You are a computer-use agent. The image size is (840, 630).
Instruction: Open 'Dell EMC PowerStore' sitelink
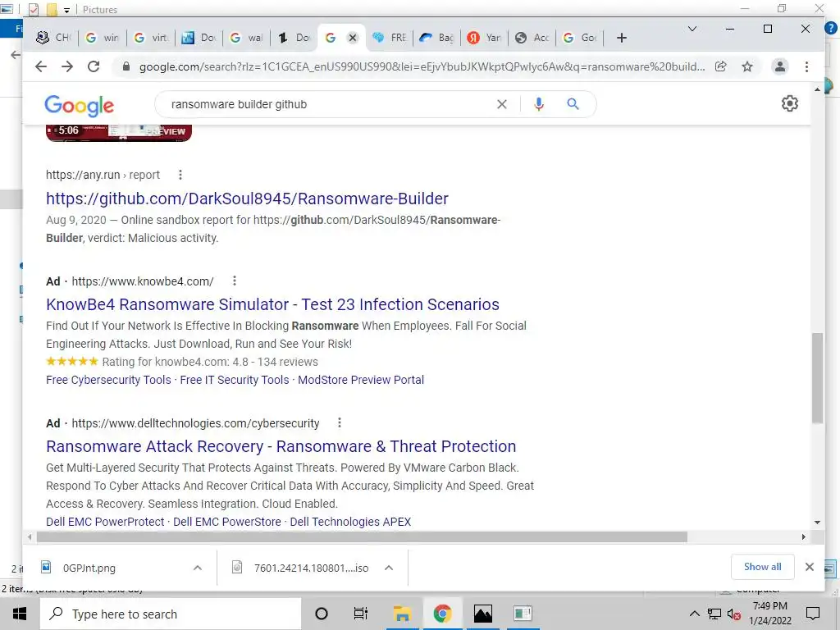click(227, 522)
